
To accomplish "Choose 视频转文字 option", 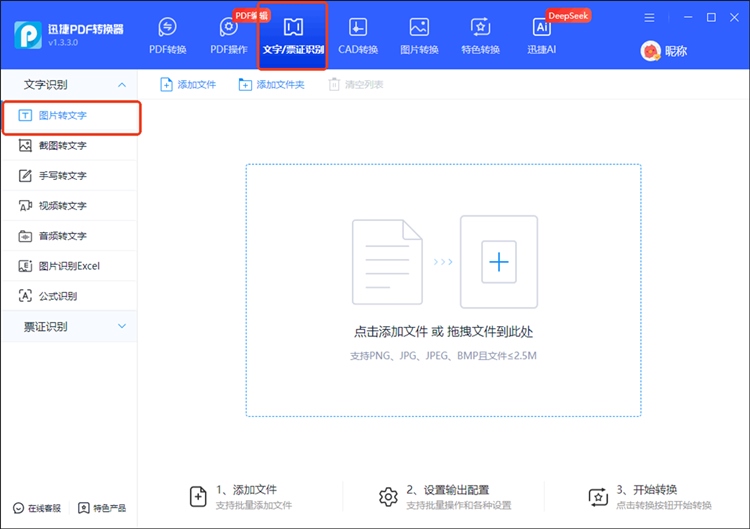I will pyautogui.click(x=69, y=206).
